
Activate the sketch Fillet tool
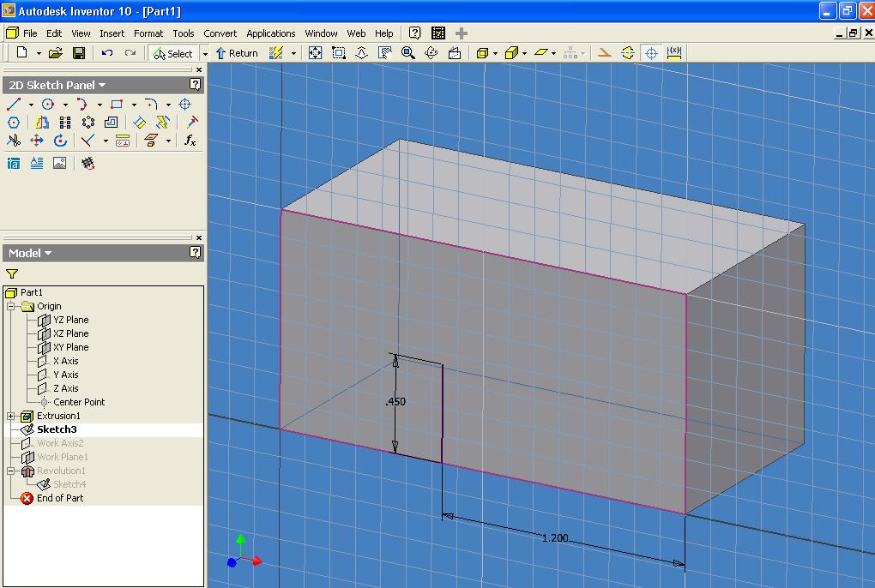click(151, 105)
